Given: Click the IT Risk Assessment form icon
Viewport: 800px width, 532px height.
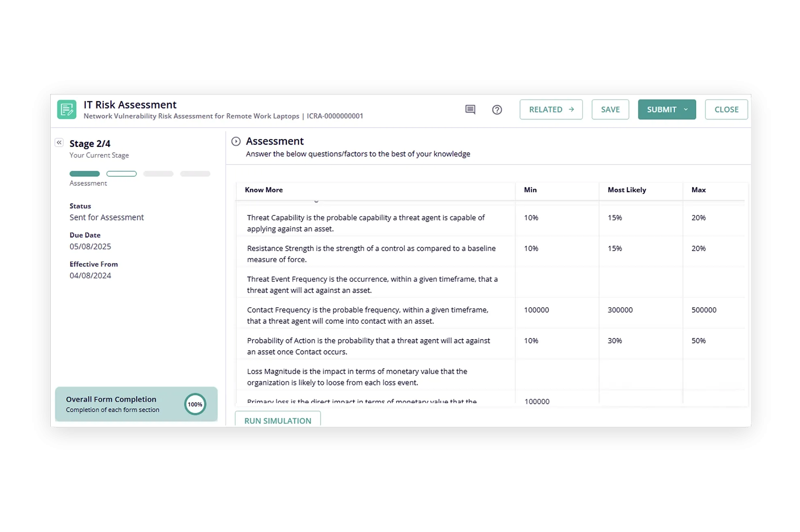Looking at the screenshot, I should 67,109.
